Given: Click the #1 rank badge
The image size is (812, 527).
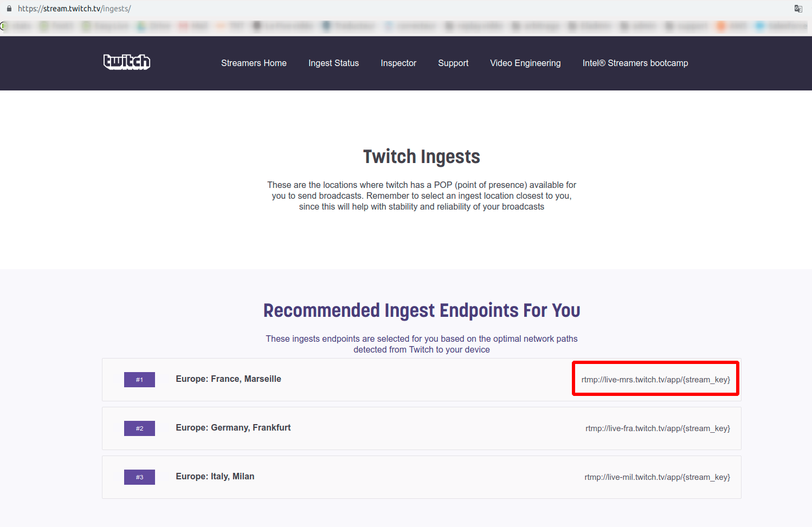Looking at the screenshot, I should coord(139,380).
